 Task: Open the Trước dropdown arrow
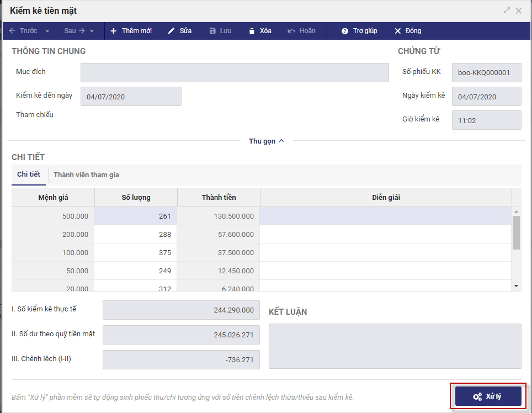pyautogui.click(x=47, y=31)
